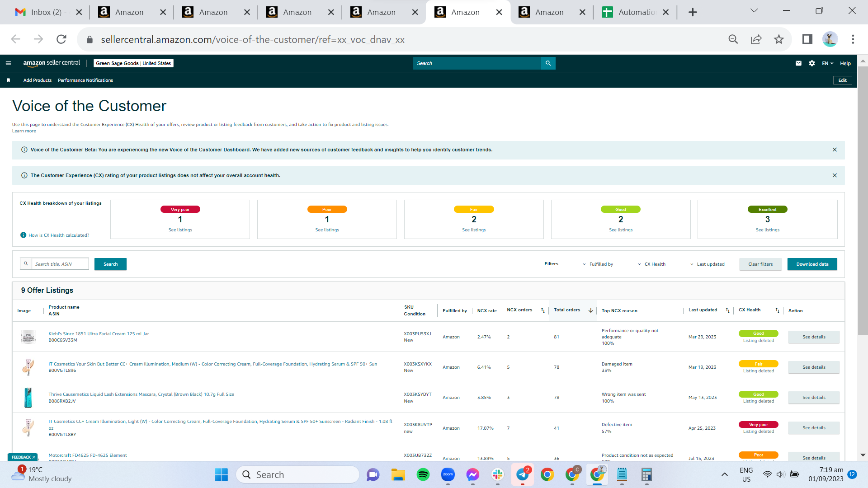This screenshot has width=868, height=488.
Task: See listings under the Very poor card
Action: [180, 230]
